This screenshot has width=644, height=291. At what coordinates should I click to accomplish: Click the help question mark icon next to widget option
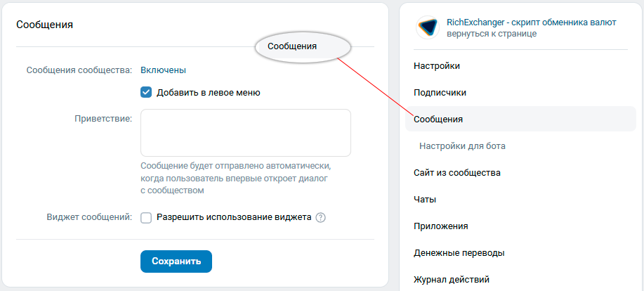[321, 218]
